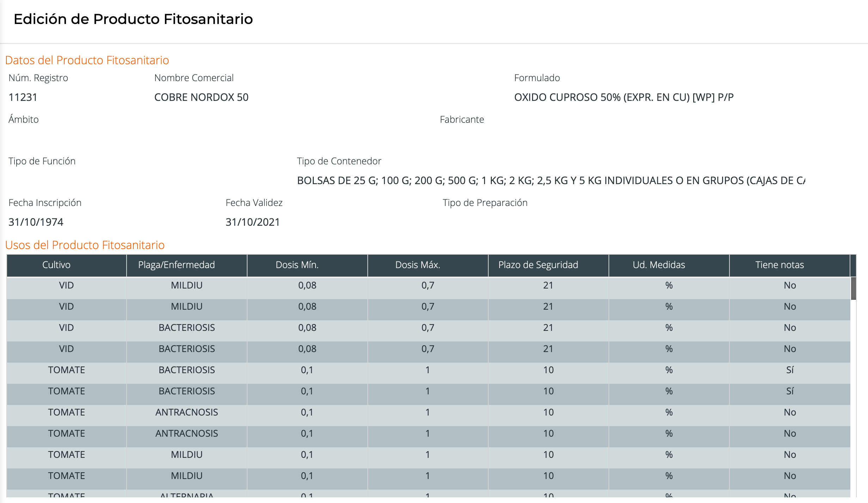The height and width of the screenshot is (503, 868).
Task: Click the Formulado field OXIDO CUPROSO value
Action: pyautogui.click(x=623, y=97)
